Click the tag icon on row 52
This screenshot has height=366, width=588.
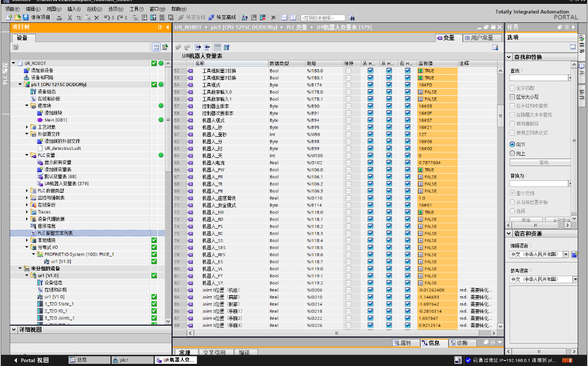click(x=190, y=71)
